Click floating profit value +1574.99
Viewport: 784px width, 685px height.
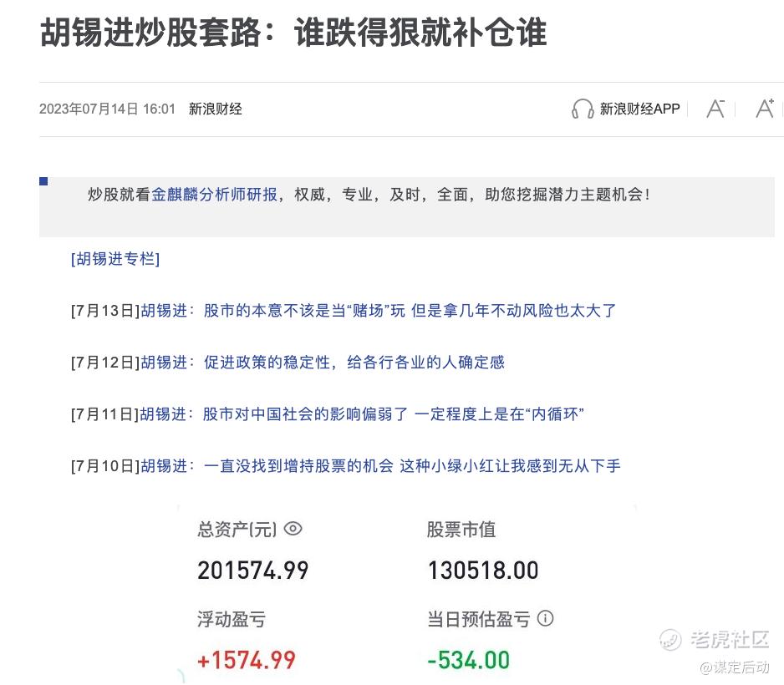(x=247, y=660)
